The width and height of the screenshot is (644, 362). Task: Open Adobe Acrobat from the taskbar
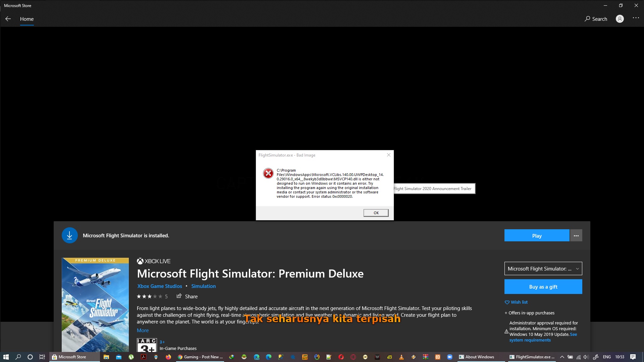click(x=144, y=357)
